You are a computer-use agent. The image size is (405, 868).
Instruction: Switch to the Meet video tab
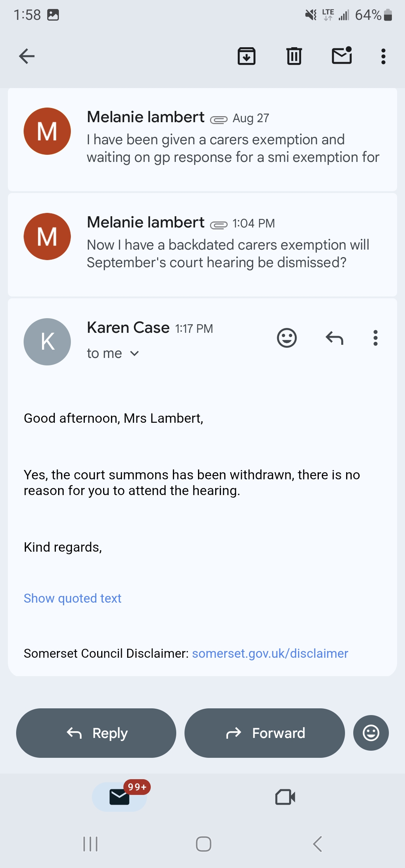(285, 797)
